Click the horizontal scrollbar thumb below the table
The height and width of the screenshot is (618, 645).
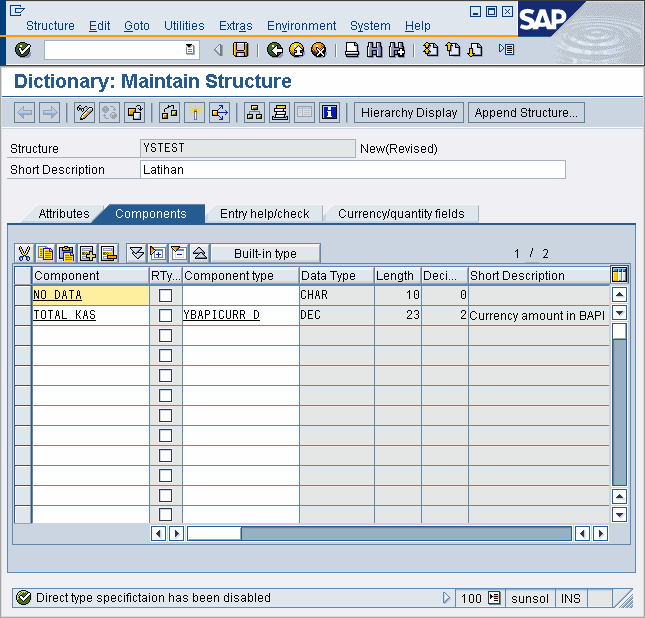coord(214,534)
